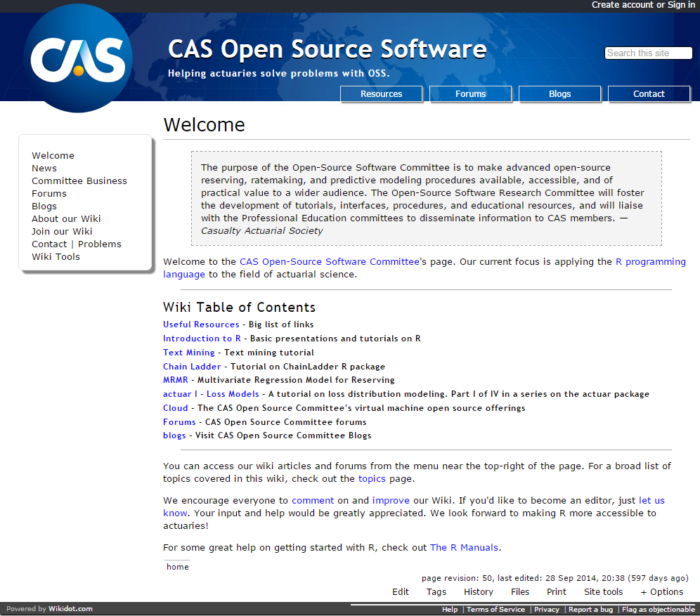Open Committee Business in the sidebar

pyautogui.click(x=79, y=181)
